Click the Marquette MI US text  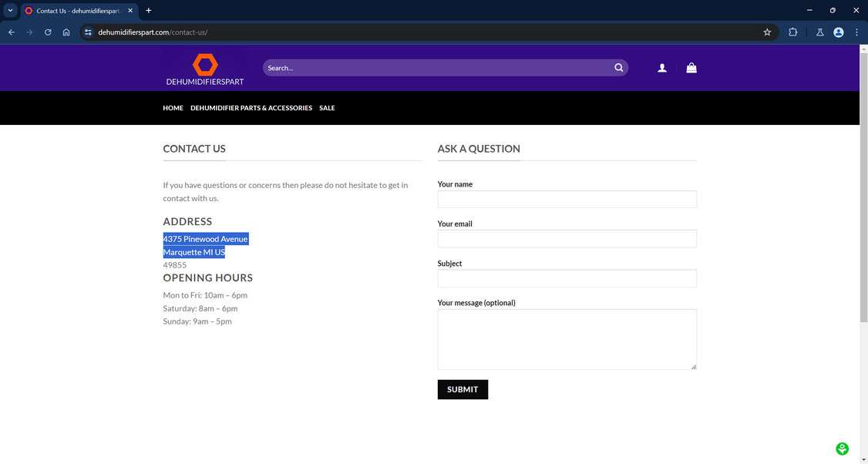click(193, 252)
